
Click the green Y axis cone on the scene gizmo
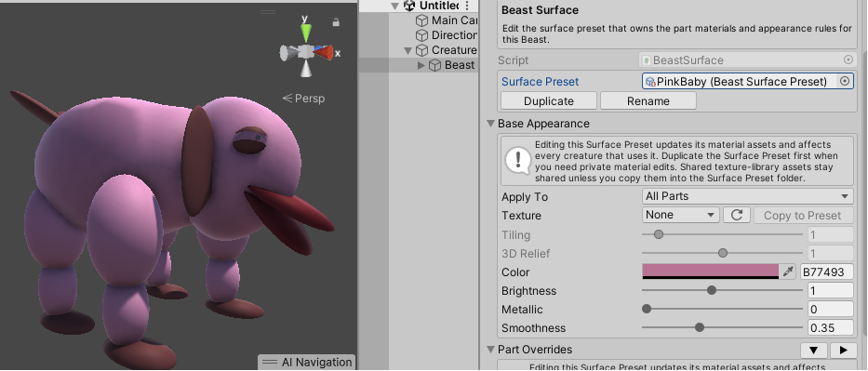[305, 33]
